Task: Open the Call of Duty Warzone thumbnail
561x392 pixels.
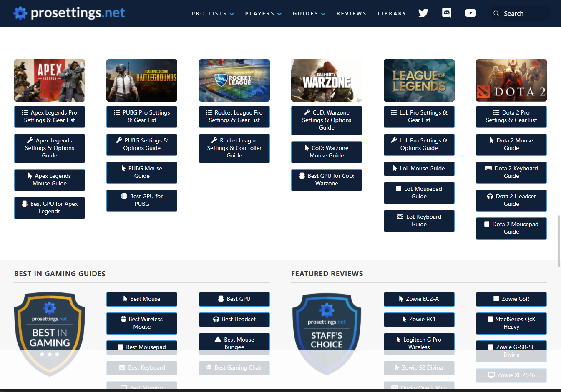Action: (x=327, y=80)
